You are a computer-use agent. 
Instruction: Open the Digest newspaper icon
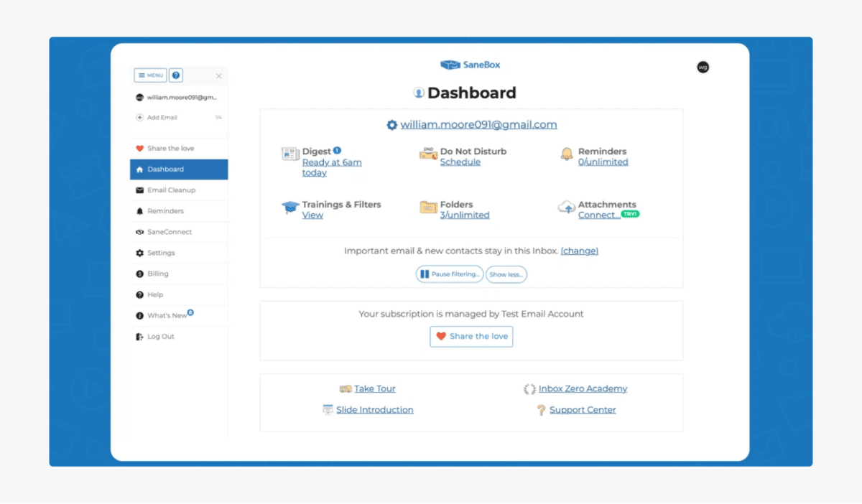pyautogui.click(x=290, y=154)
